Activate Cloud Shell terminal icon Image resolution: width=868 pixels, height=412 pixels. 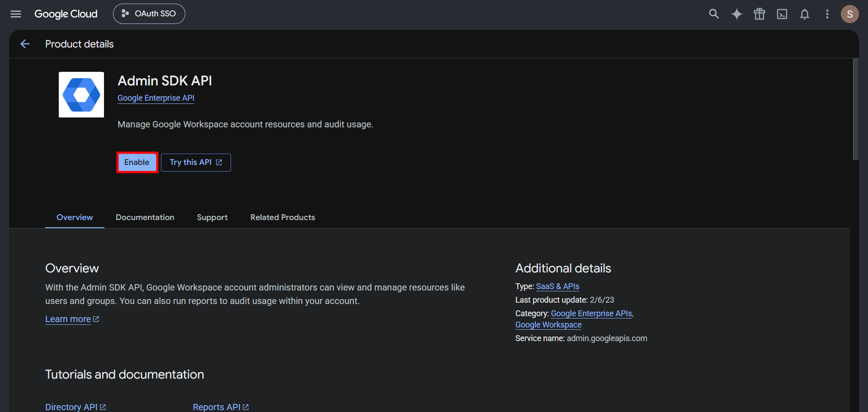point(782,14)
